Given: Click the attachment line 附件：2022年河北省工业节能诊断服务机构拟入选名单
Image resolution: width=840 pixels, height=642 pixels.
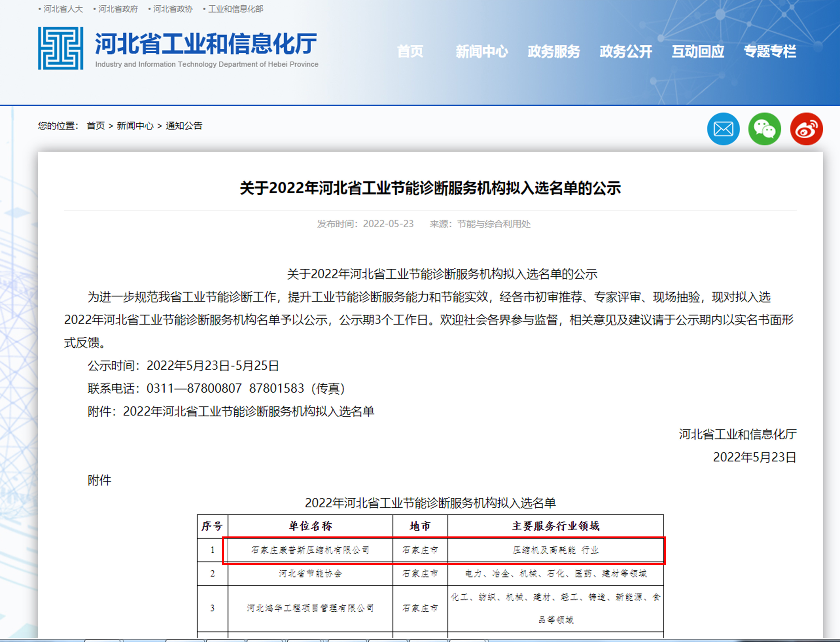Looking at the screenshot, I should (231, 412).
